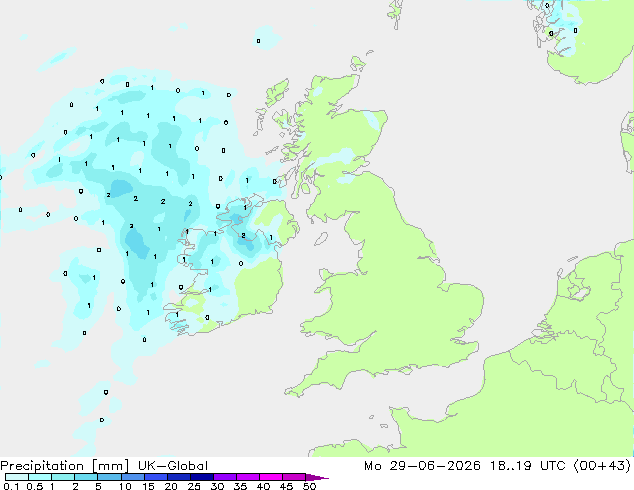Click the '0.1' legend scale label

coord(11,486)
